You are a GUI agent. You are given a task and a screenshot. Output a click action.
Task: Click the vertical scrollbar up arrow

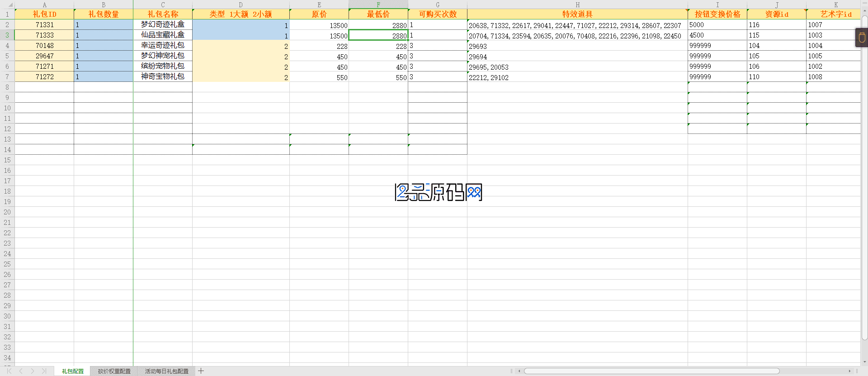pos(864,11)
